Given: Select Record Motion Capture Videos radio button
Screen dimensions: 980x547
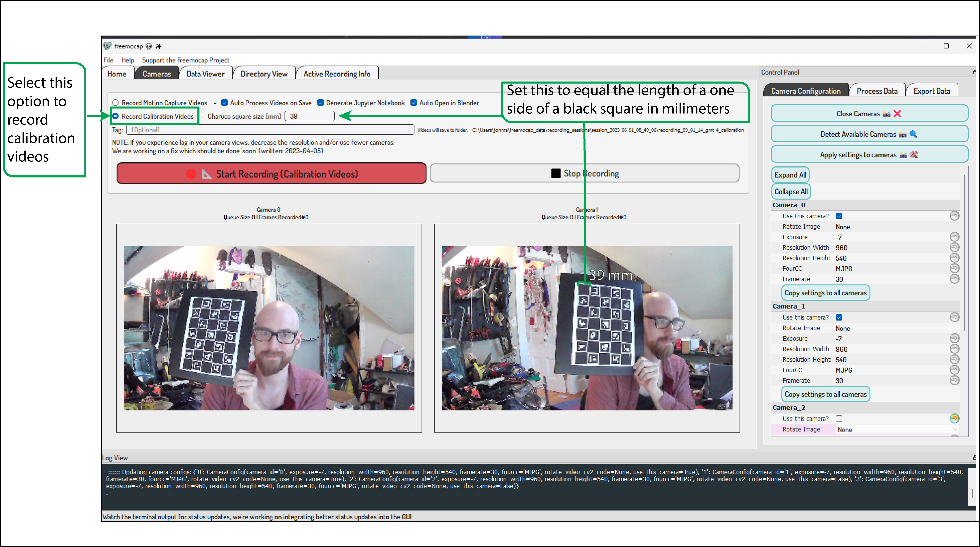Looking at the screenshot, I should pos(115,103).
